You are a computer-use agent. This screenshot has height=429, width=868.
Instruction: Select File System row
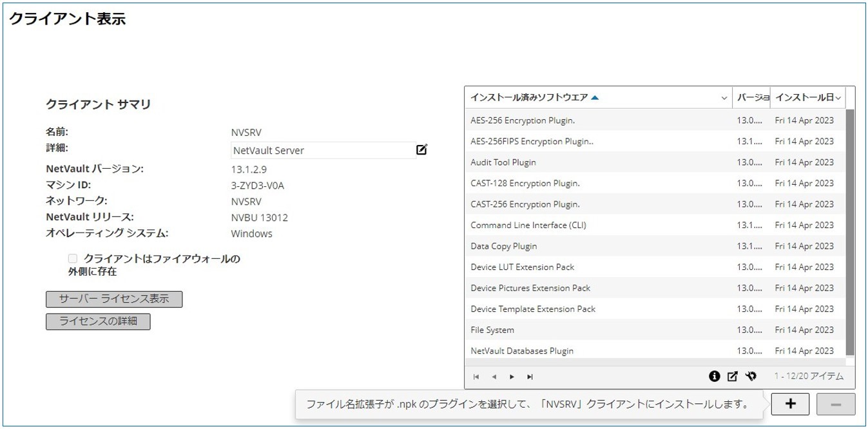tap(655, 330)
